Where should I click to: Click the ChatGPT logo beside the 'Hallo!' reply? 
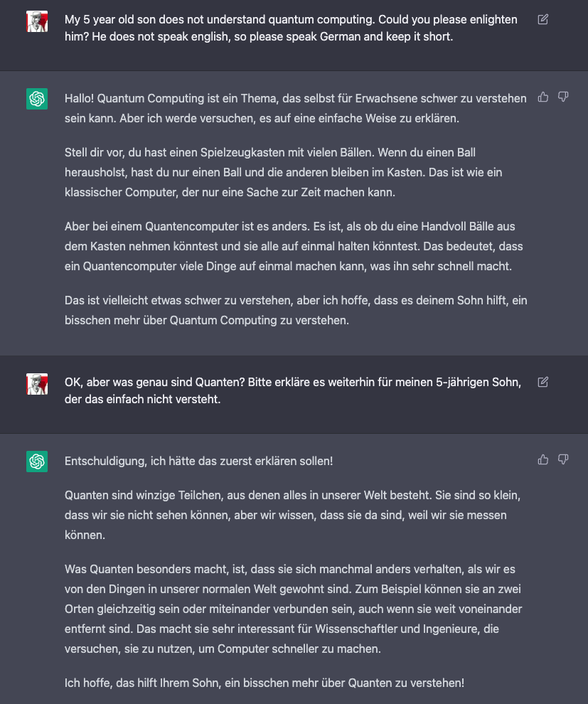(37, 99)
